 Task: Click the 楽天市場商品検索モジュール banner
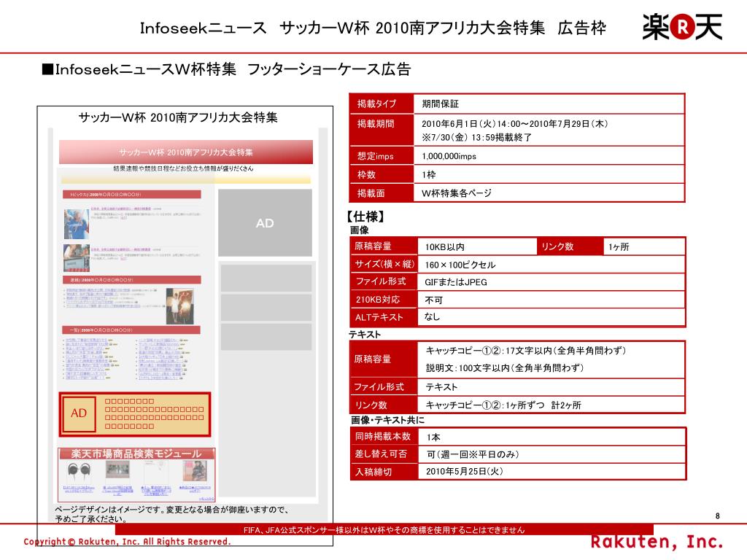point(136,454)
